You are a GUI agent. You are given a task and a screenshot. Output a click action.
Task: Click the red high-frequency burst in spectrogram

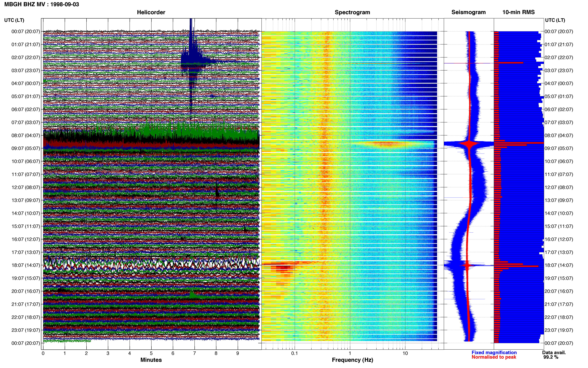(x=387, y=144)
